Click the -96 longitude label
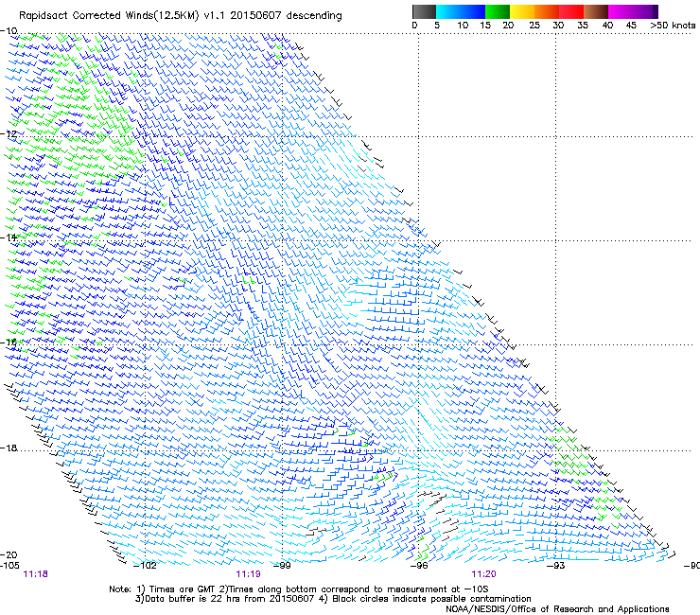The width and height of the screenshot is (700, 615). [x=419, y=566]
